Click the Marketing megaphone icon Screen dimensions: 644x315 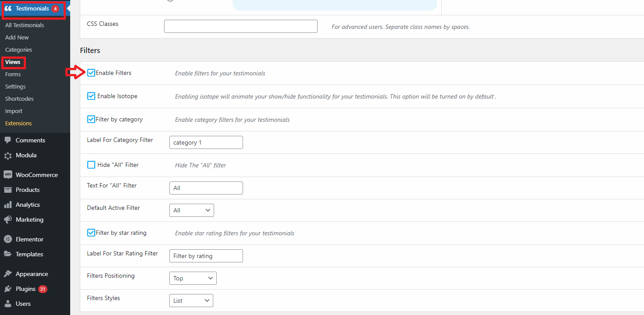(x=8, y=219)
